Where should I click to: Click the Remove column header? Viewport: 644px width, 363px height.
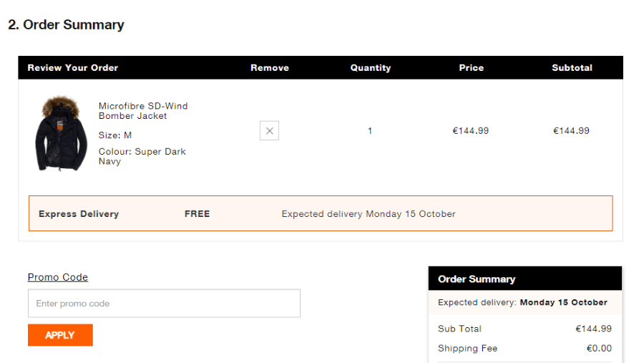[270, 68]
